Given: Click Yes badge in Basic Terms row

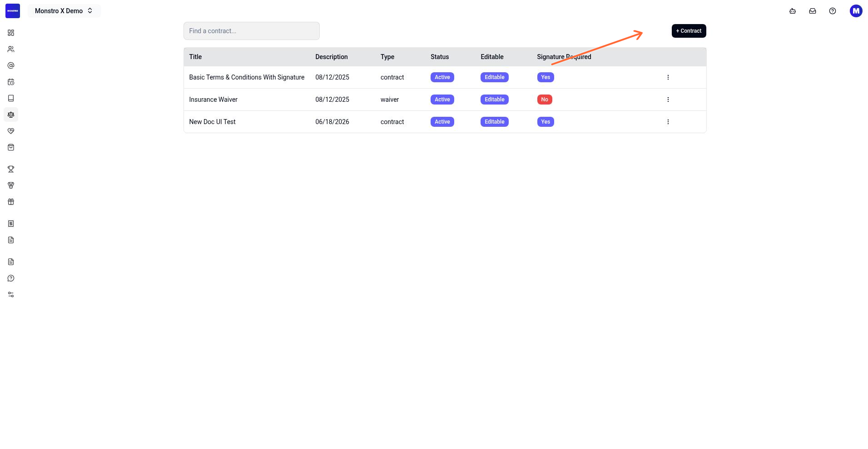Looking at the screenshot, I should (546, 77).
